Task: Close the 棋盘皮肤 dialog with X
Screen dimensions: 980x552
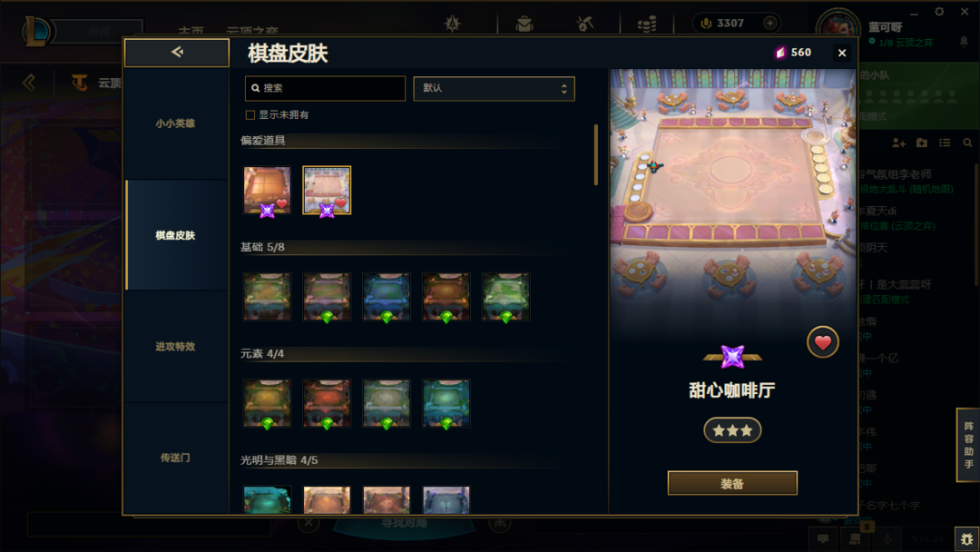Action: 842,54
